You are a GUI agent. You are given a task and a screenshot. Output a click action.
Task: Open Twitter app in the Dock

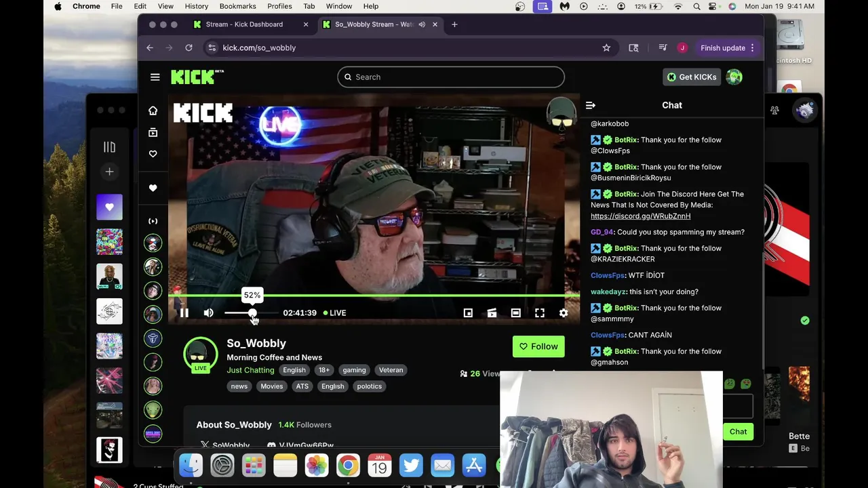point(411,466)
